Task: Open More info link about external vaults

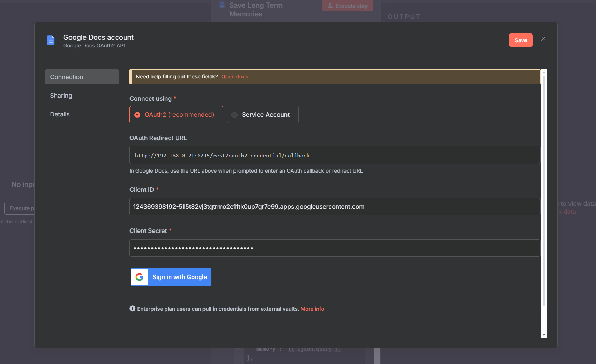Action: point(312,309)
